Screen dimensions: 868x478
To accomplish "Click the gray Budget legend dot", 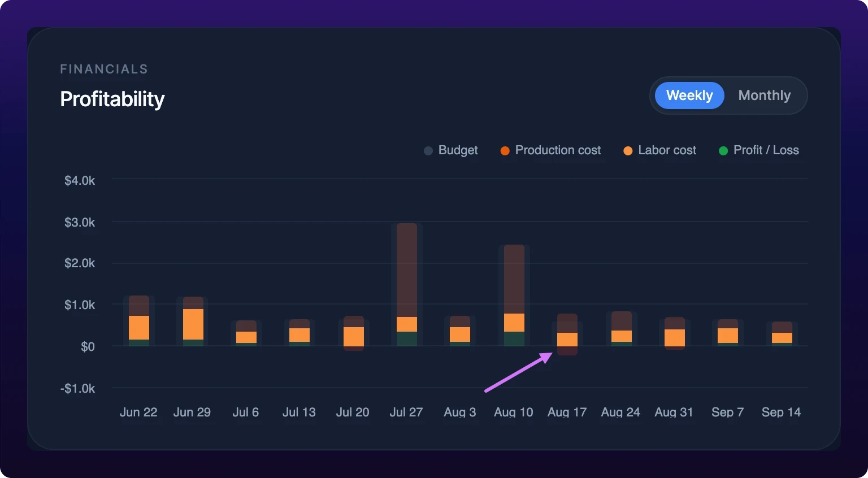I will 428,151.
